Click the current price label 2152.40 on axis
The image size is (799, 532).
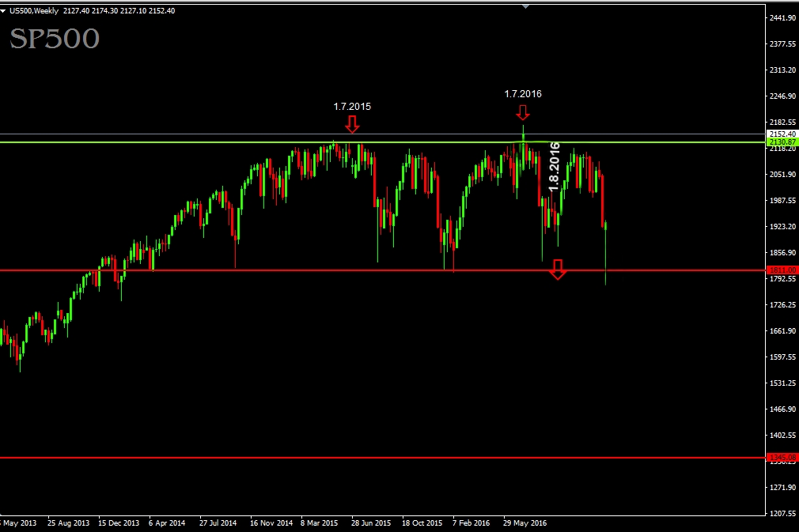[x=782, y=134]
